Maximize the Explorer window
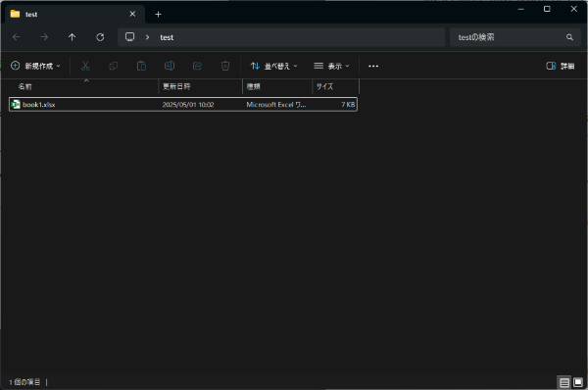Image resolution: width=588 pixels, height=390 pixels. [x=547, y=9]
